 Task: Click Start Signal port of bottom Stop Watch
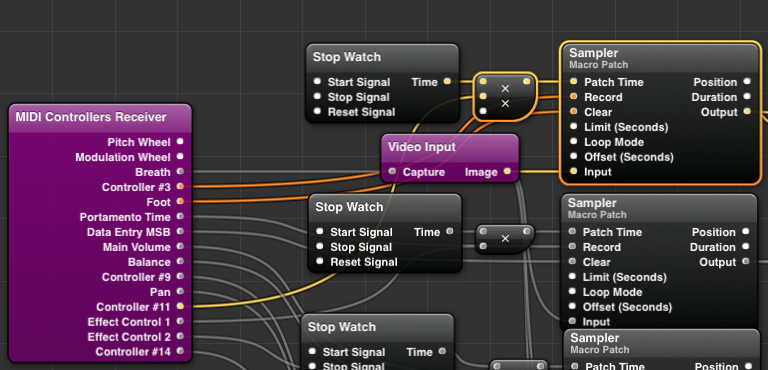[312, 351]
